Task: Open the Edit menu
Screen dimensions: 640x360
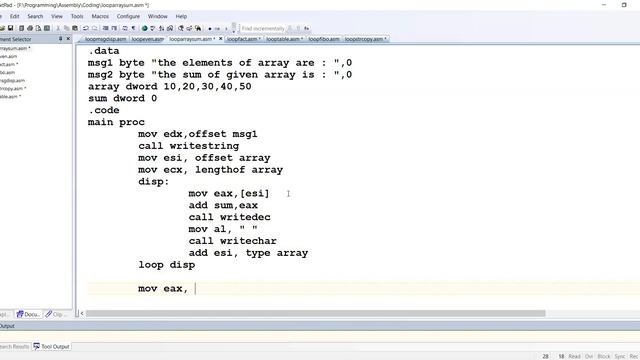Action: pyautogui.click(x=15, y=16)
